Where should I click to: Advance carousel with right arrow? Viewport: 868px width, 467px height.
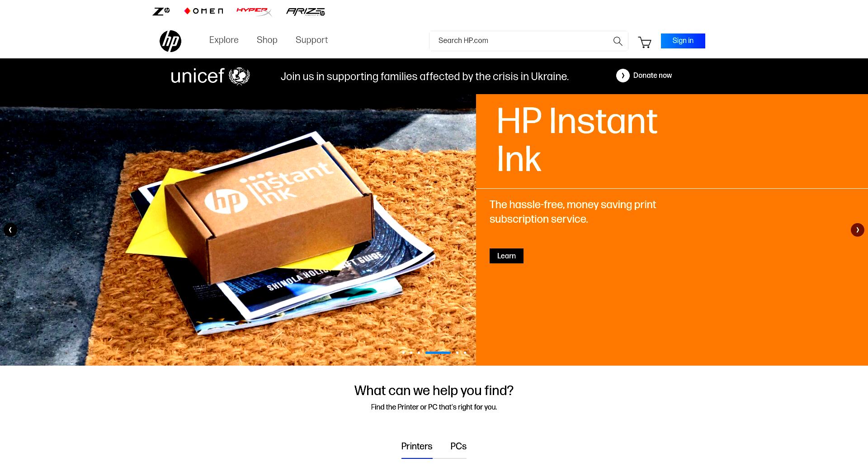click(857, 230)
